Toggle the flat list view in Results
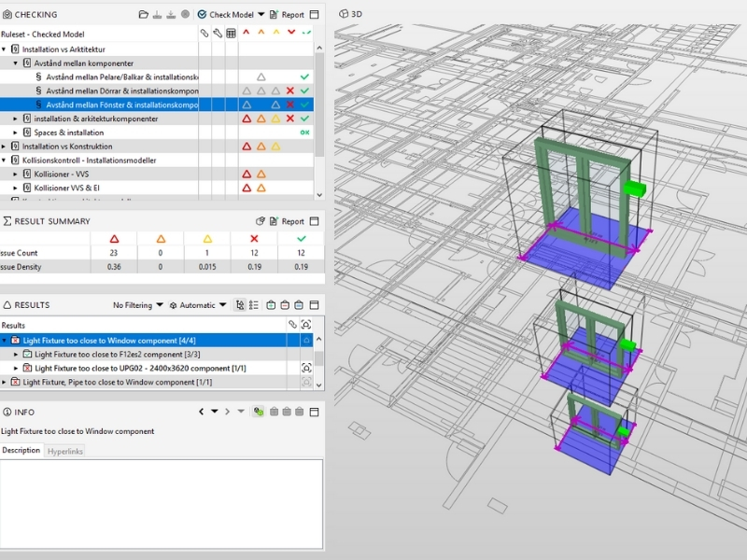 pyautogui.click(x=254, y=305)
